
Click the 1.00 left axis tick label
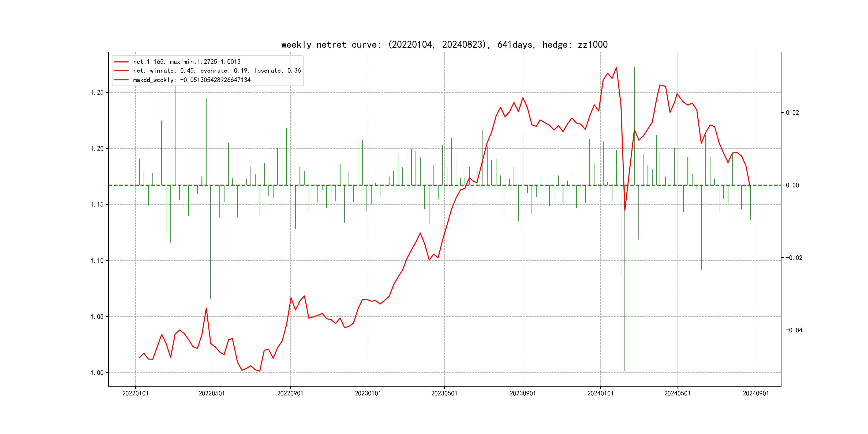97,373
